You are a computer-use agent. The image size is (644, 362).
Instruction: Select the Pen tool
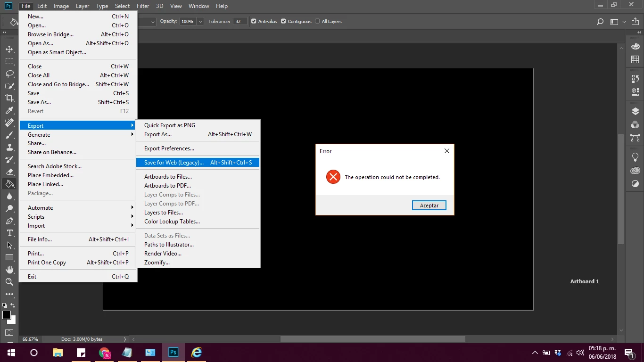9,221
